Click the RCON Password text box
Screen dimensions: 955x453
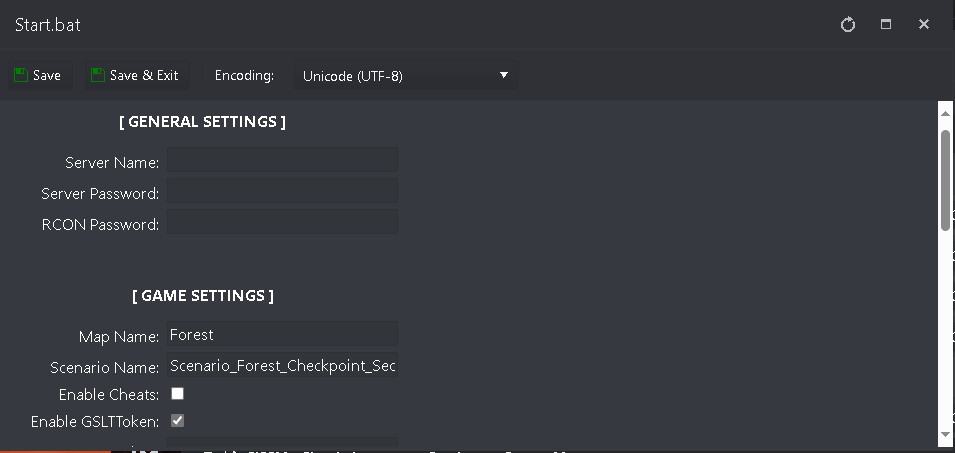coord(283,222)
